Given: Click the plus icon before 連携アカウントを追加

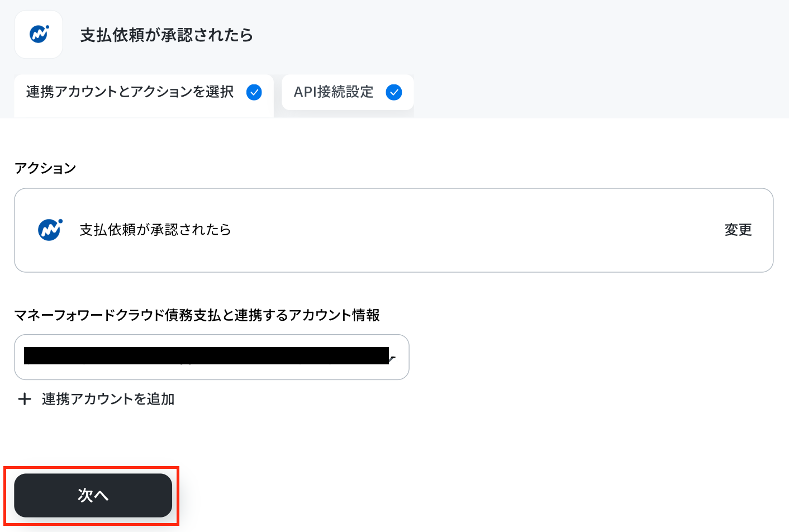Looking at the screenshot, I should coord(25,399).
